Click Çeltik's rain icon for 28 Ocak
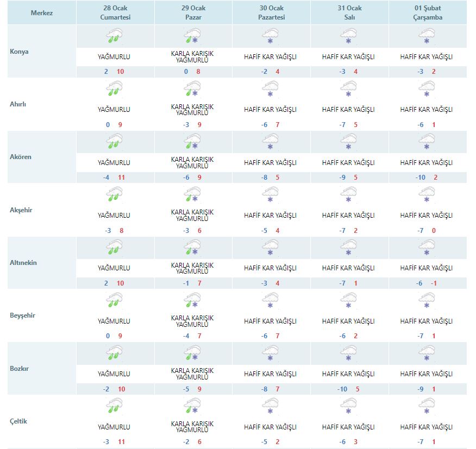This screenshot has width=476, height=449. 114,407
